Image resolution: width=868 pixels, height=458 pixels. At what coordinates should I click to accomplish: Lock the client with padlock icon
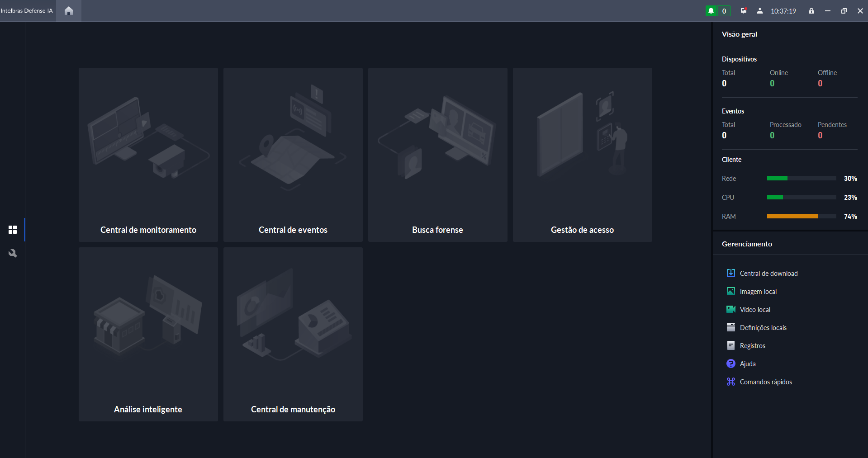[811, 11]
